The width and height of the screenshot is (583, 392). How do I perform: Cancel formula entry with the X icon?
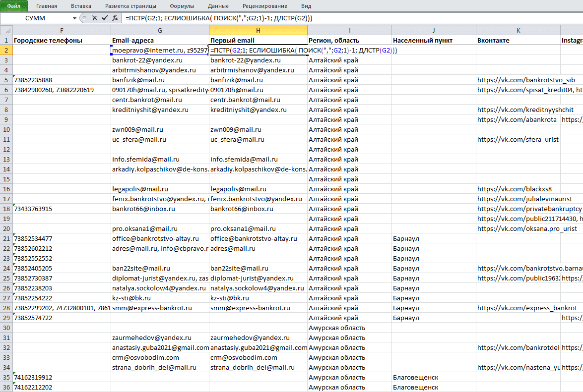94,18
